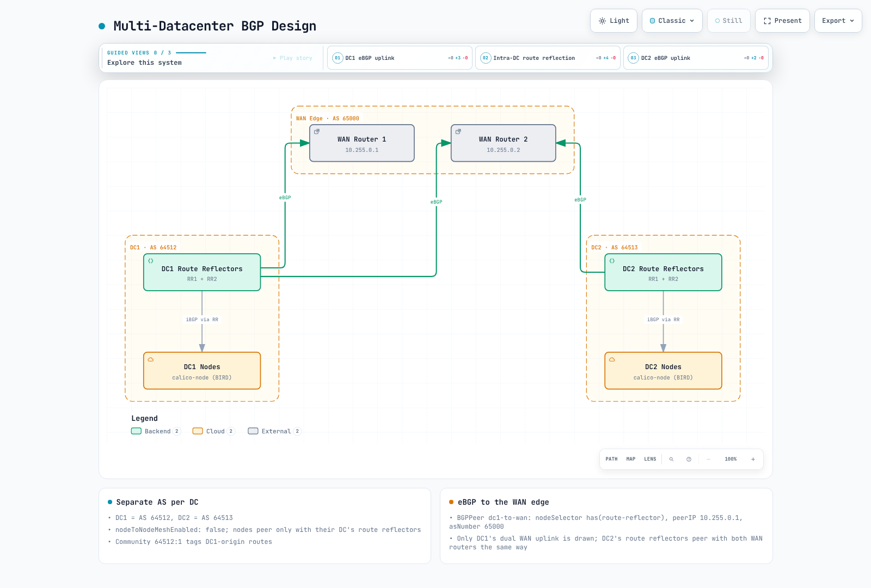
Task: Click the code icon on DC1 Route Reflectors
Action: (x=151, y=261)
